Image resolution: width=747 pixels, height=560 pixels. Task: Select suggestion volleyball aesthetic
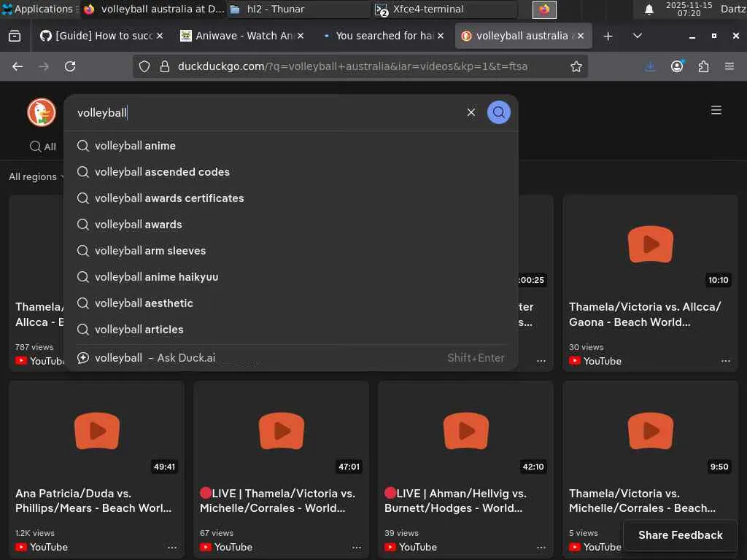tap(290, 303)
